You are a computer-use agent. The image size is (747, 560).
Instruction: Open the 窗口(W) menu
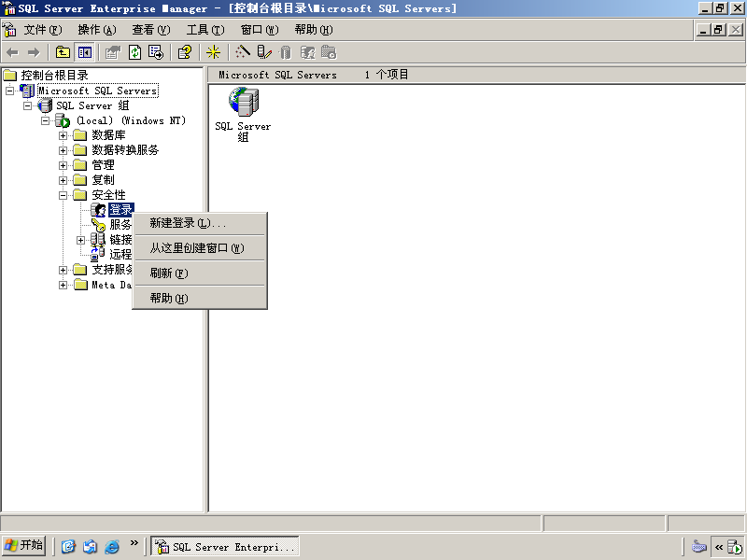(260, 30)
